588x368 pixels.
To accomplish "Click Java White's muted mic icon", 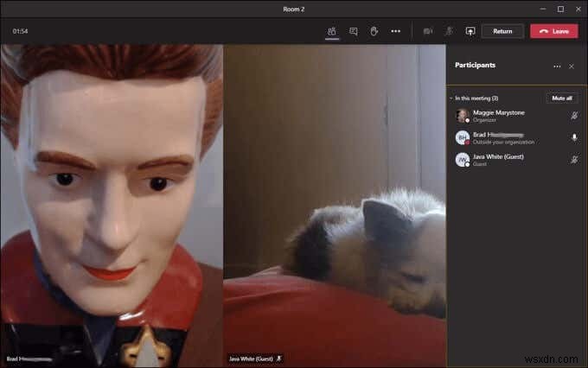I will tap(574, 160).
